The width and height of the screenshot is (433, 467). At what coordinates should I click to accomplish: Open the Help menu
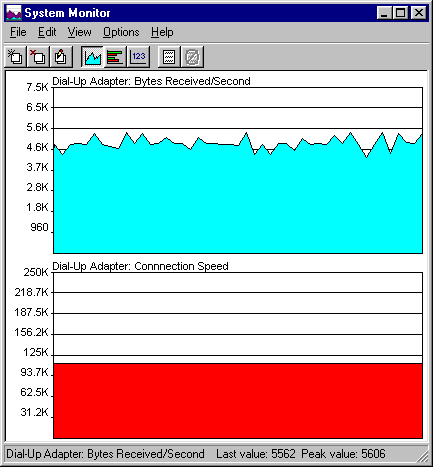(x=162, y=32)
